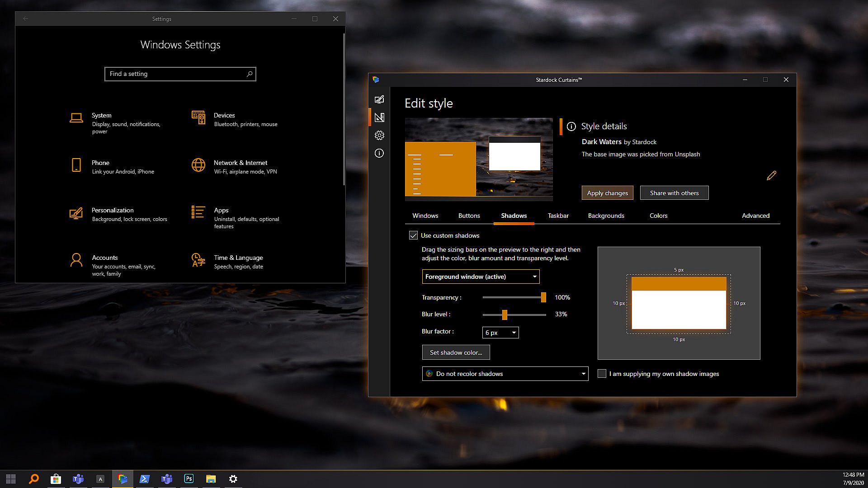The width and height of the screenshot is (868, 488).
Task: Open Curtains settings gear in sidebar
Action: 379,136
